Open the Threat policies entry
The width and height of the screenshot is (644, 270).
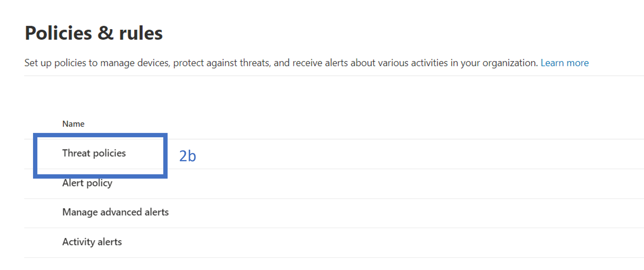[x=94, y=153]
